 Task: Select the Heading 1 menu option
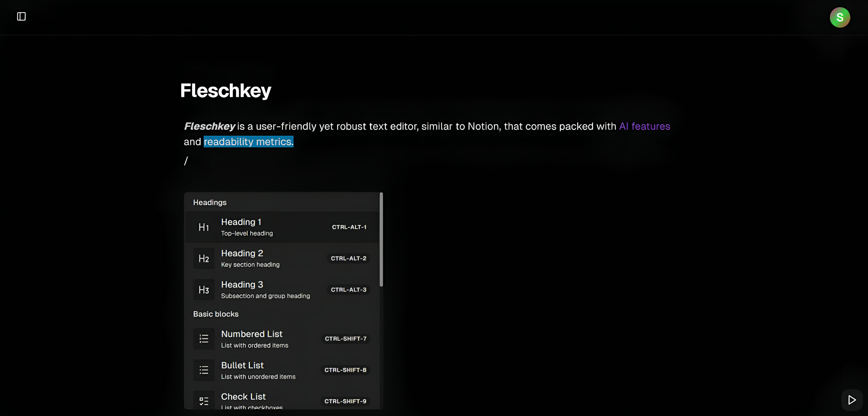[282, 227]
